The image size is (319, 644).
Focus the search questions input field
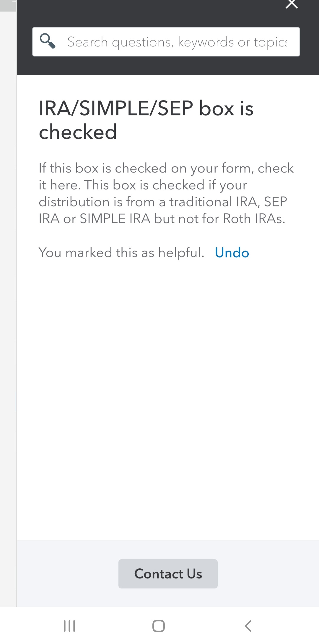[177, 42]
